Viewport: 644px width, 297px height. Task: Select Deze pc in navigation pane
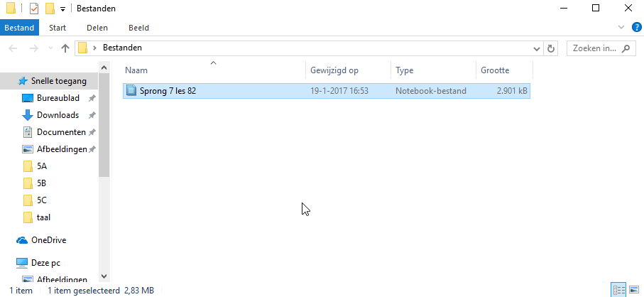[45, 262]
